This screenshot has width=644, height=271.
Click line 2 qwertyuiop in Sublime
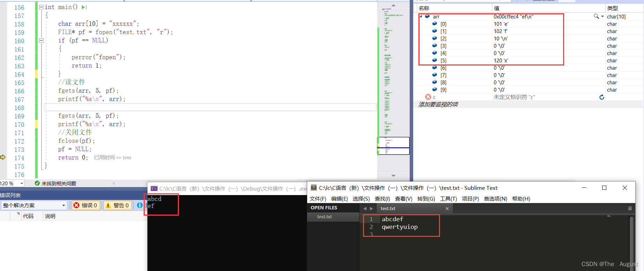[400, 227]
